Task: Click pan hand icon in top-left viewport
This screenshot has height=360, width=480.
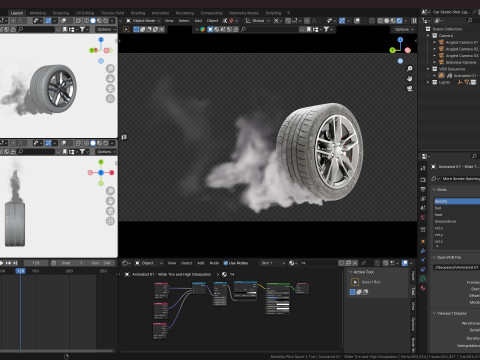Action: click(110, 79)
